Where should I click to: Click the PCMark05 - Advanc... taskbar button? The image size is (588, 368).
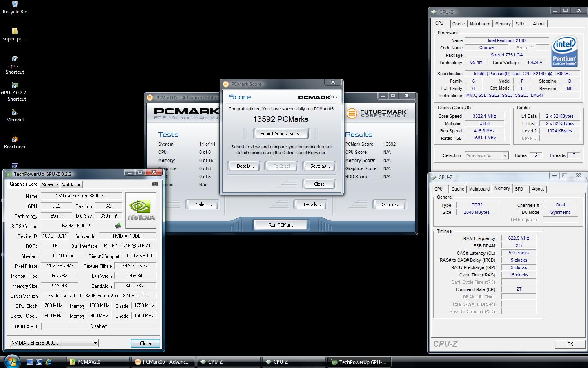(x=163, y=362)
